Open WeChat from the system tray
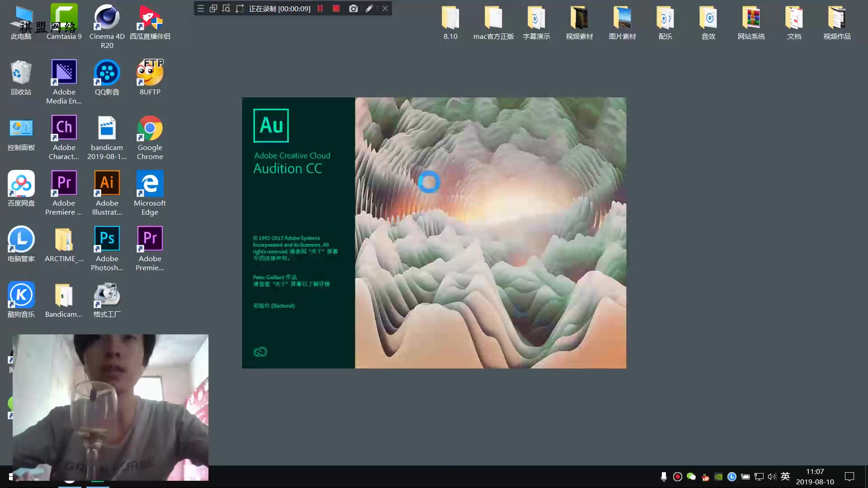 pos(691,476)
